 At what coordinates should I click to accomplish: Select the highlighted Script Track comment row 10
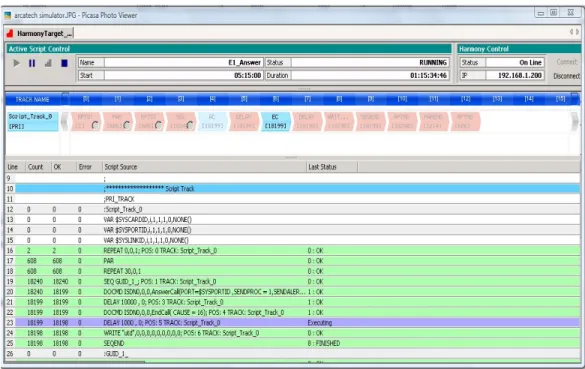tap(293, 188)
